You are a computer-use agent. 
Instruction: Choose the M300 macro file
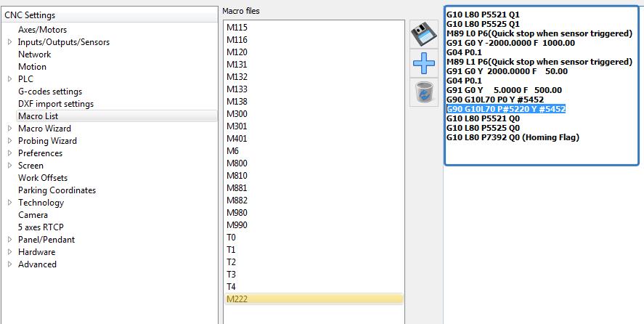coord(237,113)
